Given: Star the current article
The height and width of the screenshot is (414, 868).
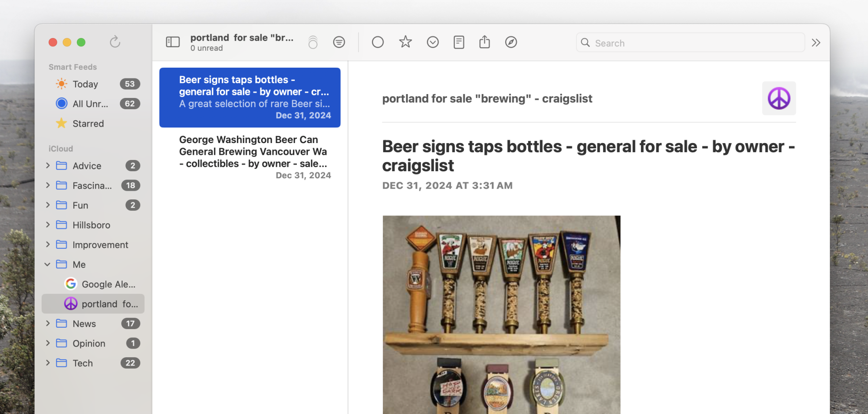Looking at the screenshot, I should tap(405, 42).
